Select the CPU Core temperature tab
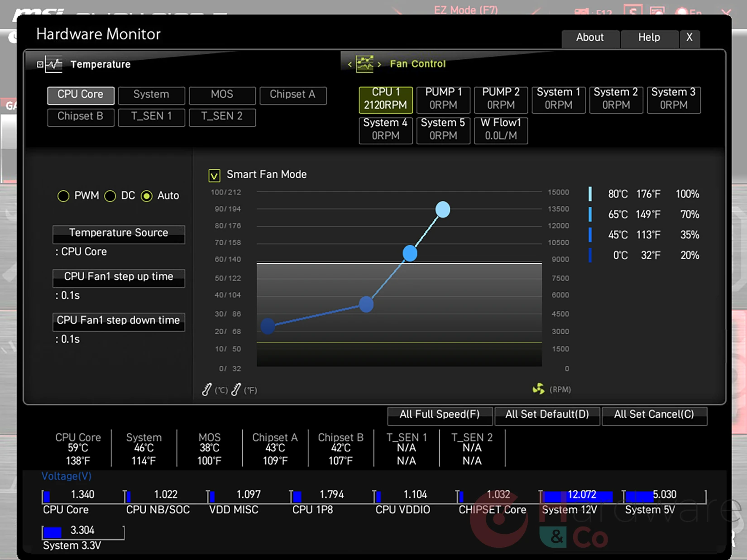This screenshot has width=747, height=560. 81,95
